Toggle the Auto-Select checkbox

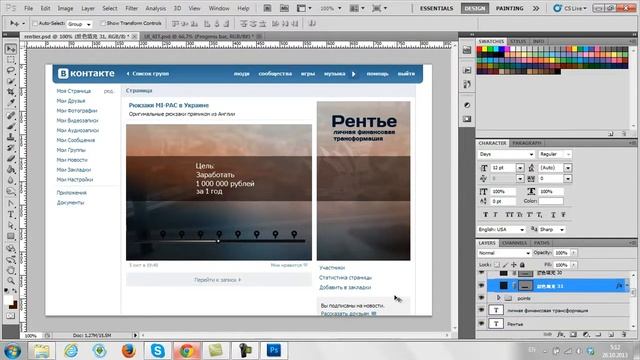tap(35, 24)
